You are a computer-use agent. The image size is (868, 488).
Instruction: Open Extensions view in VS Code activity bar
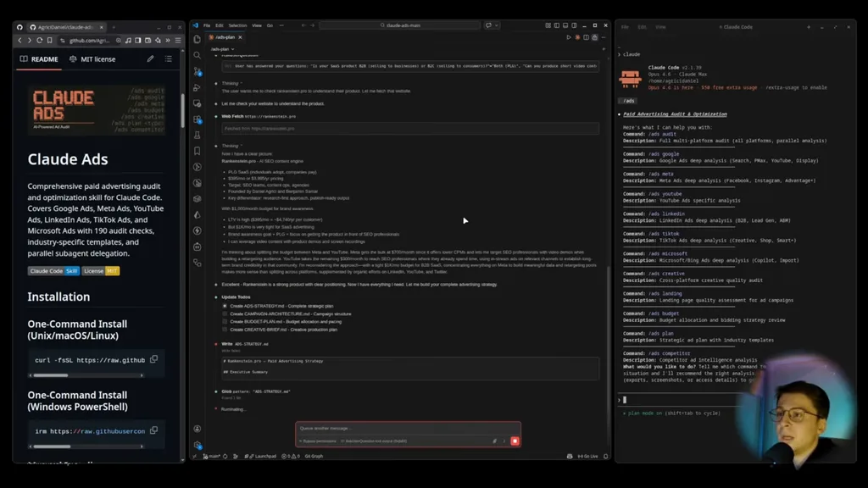[197, 119]
